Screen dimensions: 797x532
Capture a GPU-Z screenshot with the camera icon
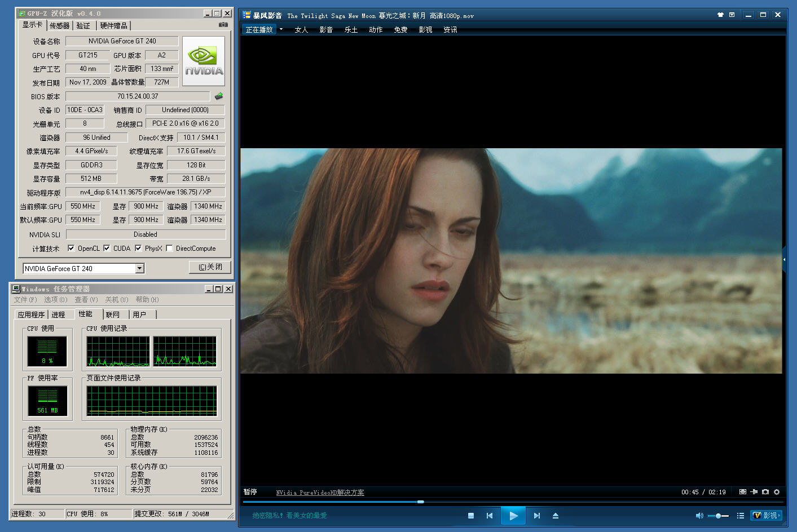[223, 25]
